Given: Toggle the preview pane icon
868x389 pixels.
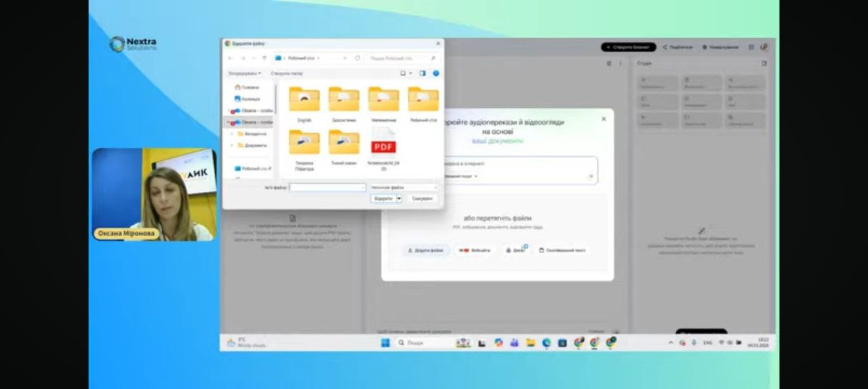Looking at the screenshot, I should 422,73.
